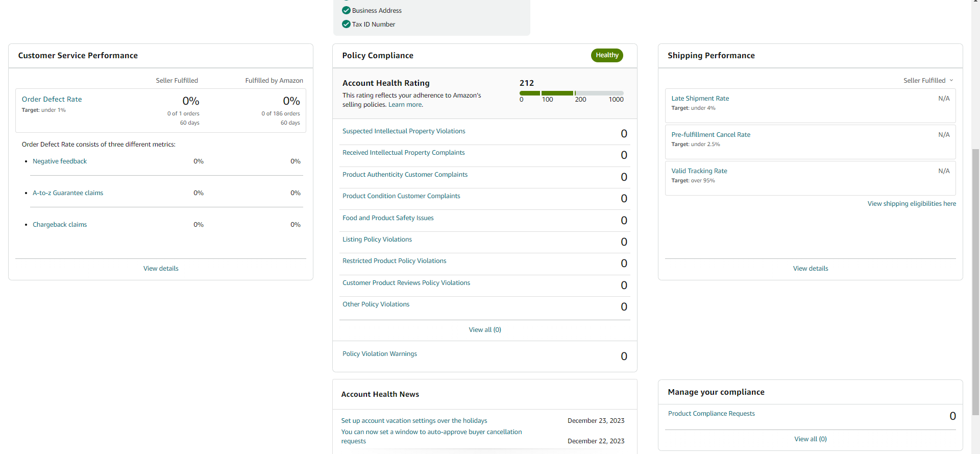This screenshot has height=454, width=980.
Task: Click the Tax ID Number green checkmark icon
Action: (x=346, y=24)
